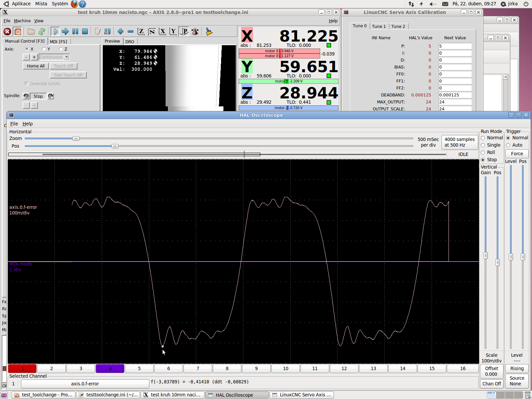Select the top view Z icon
This screenshot has height=399, width=532.
pos(141,32)
